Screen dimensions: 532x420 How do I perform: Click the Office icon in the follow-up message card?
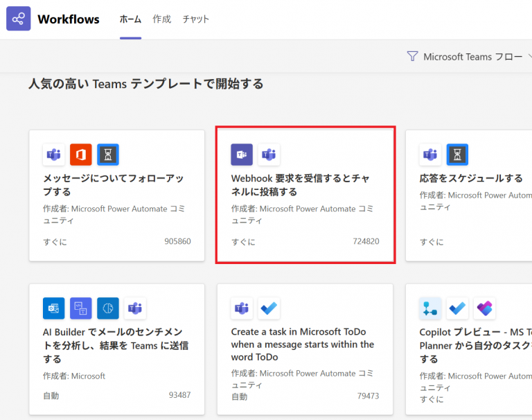point(81,155)
